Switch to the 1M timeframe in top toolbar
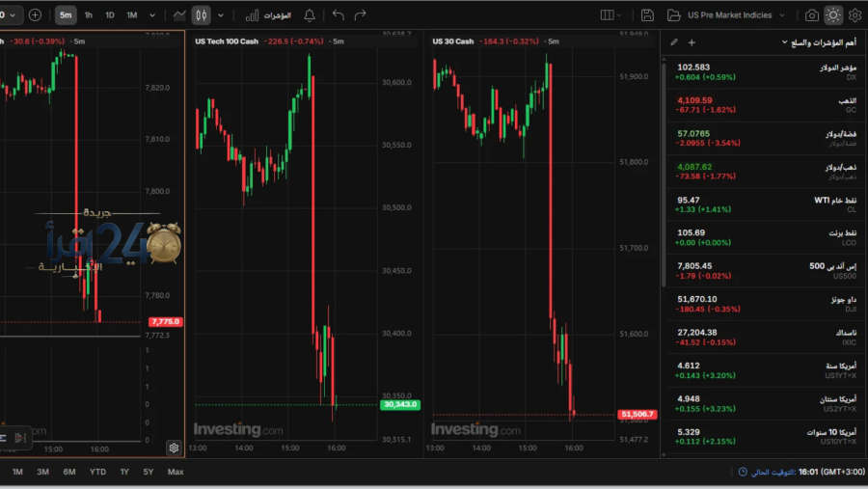Image resolution: width=868 pixels, height=489 pixels. pyautogui.click(x=132, y=15)
